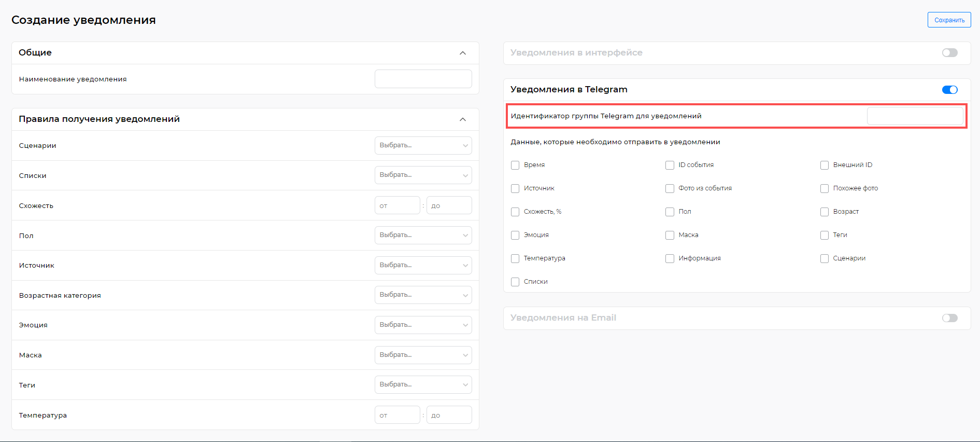
Task: Select the Похожее фото checkbox
Action: click(824, 188)
